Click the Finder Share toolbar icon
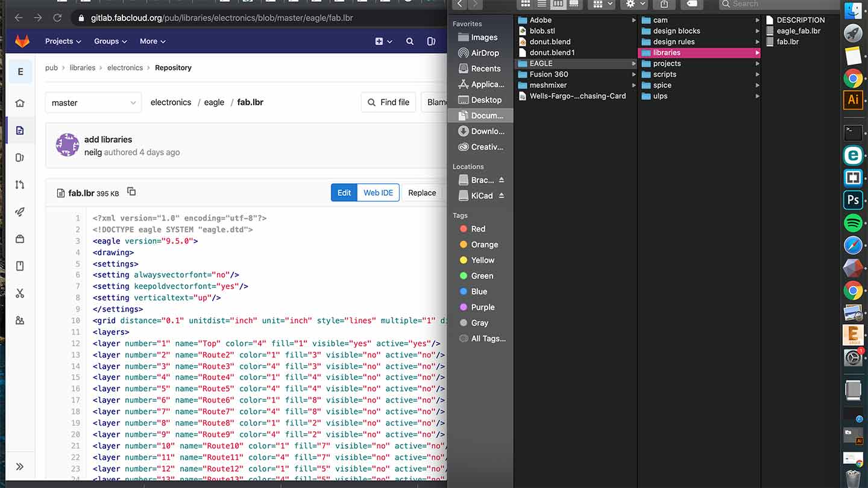The height and width of the screenshot is (488, 868). pos(664,4)
